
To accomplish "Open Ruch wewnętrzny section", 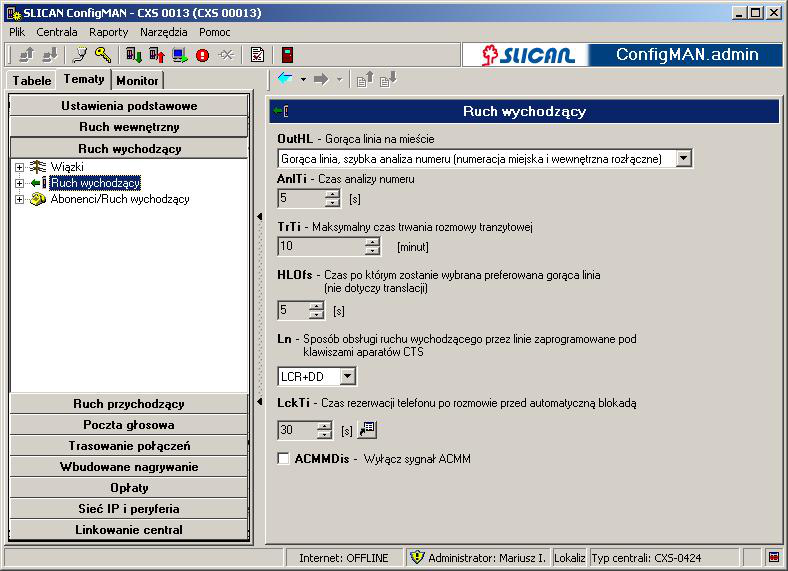I will [x=129, y=127].
